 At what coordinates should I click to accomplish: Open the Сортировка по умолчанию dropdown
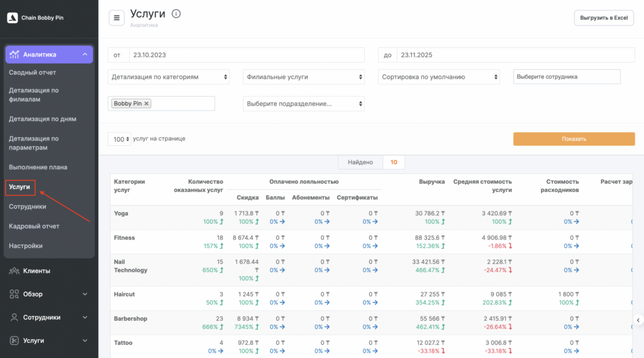point(439,77)
